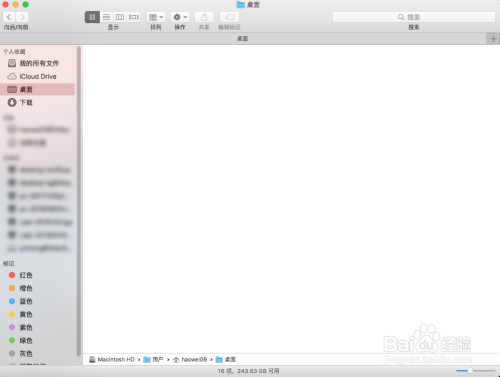Click the 标记 tags section header

(9, 264)
